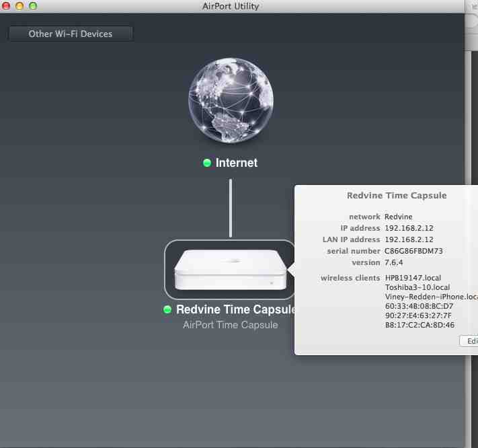Click serial number C86G86FBDM73

tap(413, 251)
